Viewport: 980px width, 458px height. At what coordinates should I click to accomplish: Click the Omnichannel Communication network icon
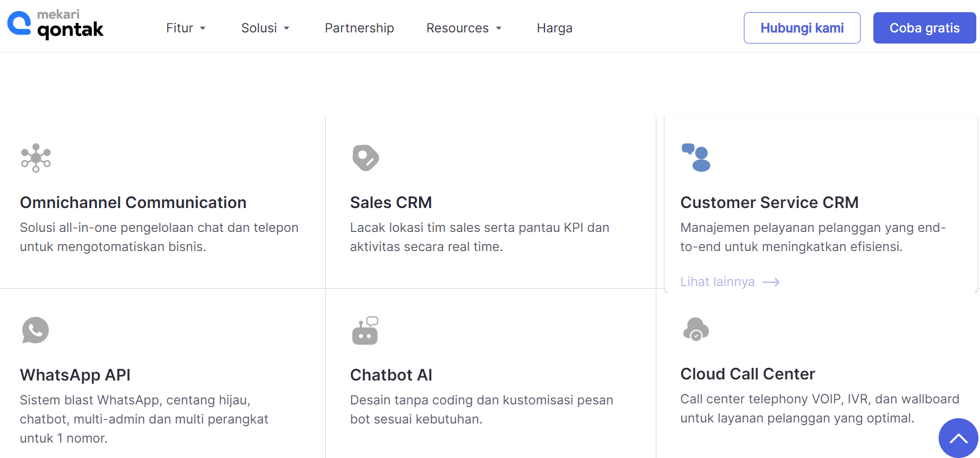[x=36, y=158]
